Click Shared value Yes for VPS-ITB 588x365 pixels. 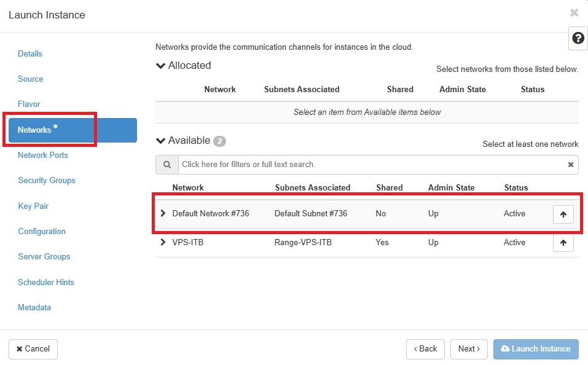coord(382,242)
